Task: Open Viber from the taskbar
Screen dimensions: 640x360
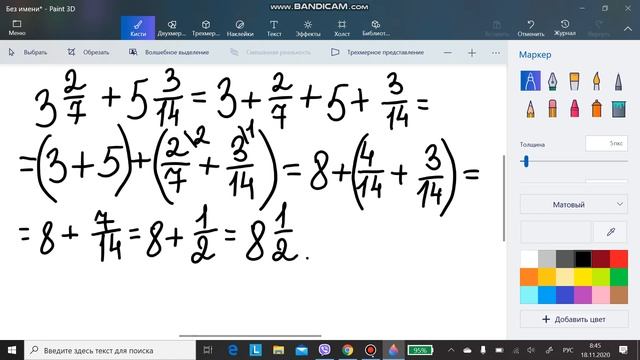Action: pos(324,350)
